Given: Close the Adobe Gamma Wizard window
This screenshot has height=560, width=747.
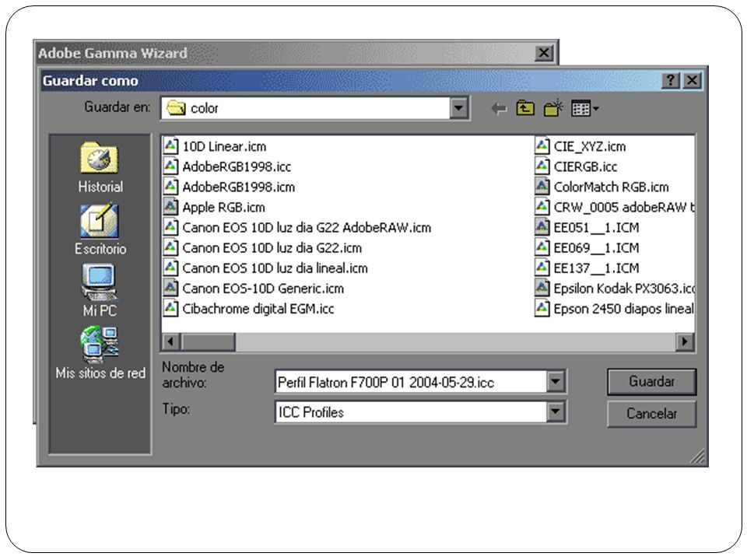Looking at the screenshot, I should 544,52.
